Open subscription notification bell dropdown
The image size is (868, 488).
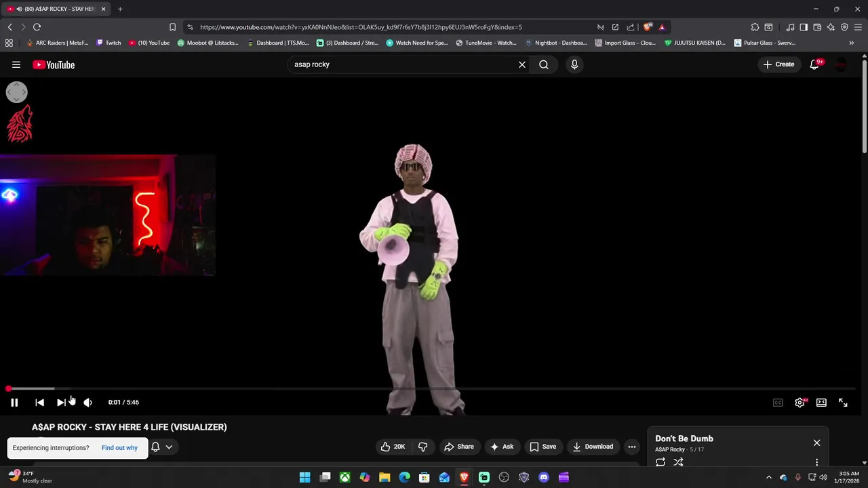[x=162, y=447]
